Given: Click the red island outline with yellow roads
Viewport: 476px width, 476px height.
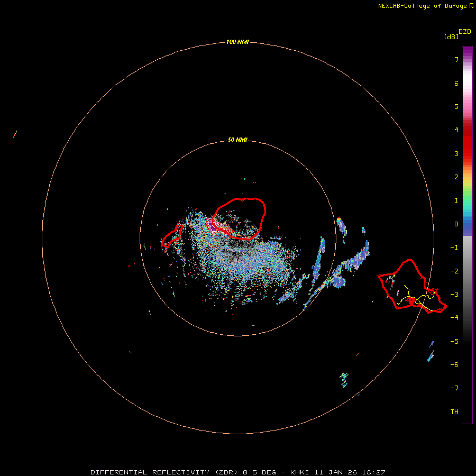Looking at the screenshot, I should tap(412, 286).
